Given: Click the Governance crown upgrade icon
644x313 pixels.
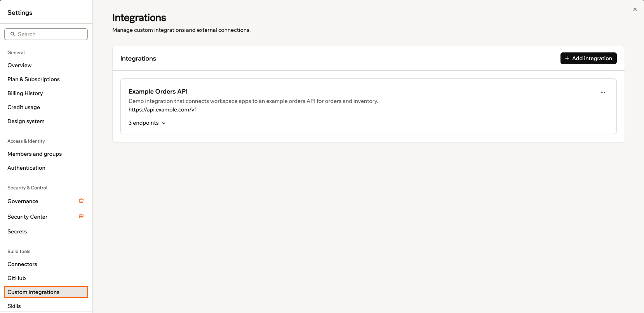Looking at the screenshot, I should click(x=81, y=201).
